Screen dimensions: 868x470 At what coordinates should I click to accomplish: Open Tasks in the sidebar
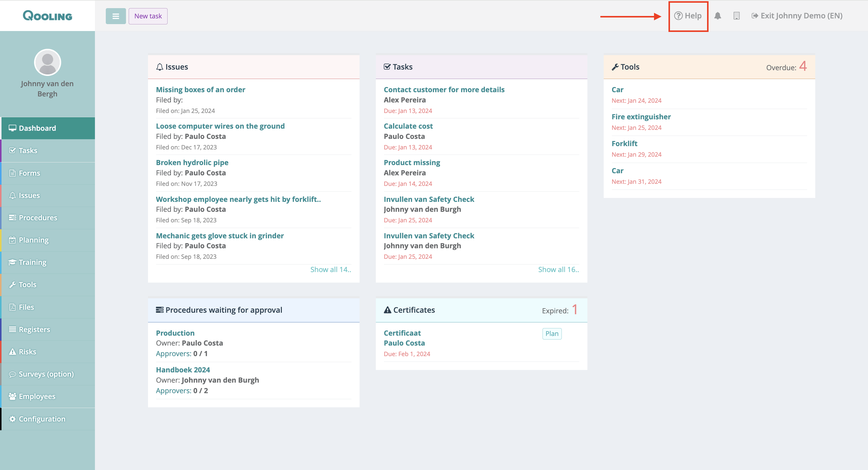coord(28,151)
